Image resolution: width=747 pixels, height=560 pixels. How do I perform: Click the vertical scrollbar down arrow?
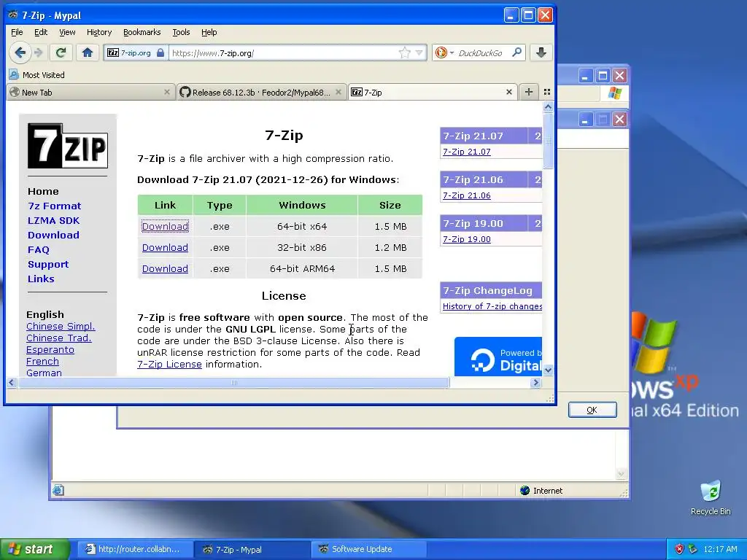pos(548,370)
